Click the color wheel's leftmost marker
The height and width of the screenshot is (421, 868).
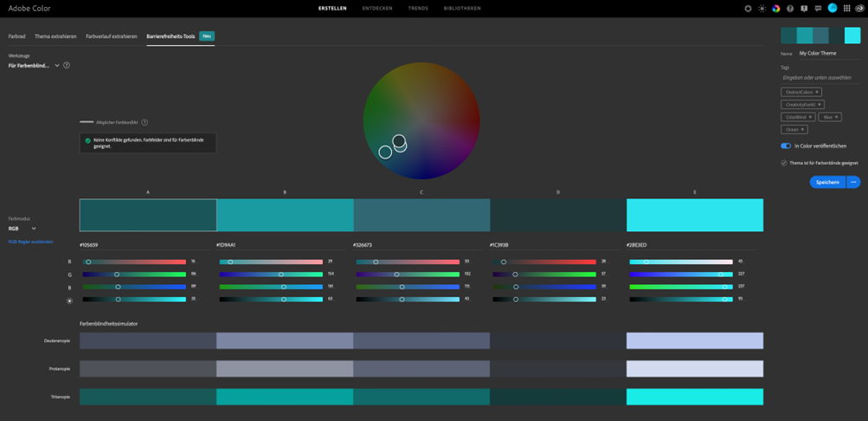click(385, 152)
